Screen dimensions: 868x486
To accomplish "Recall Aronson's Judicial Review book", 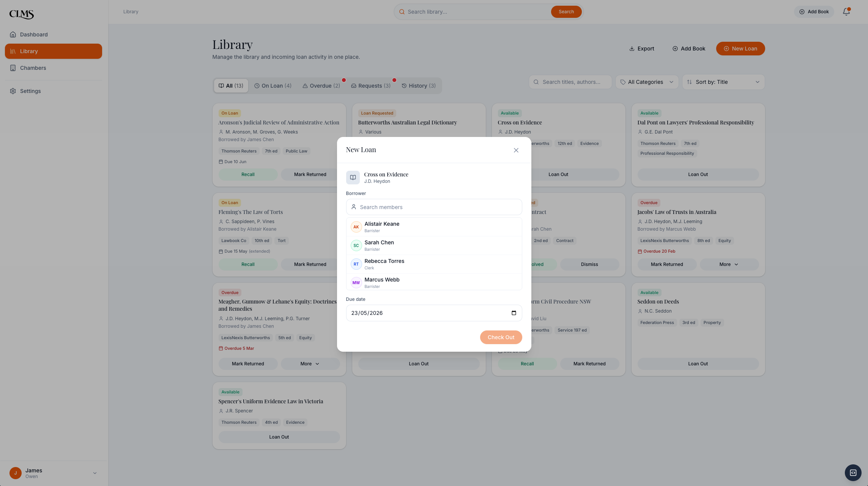I will pyautogui.click(x=248, y=175).
